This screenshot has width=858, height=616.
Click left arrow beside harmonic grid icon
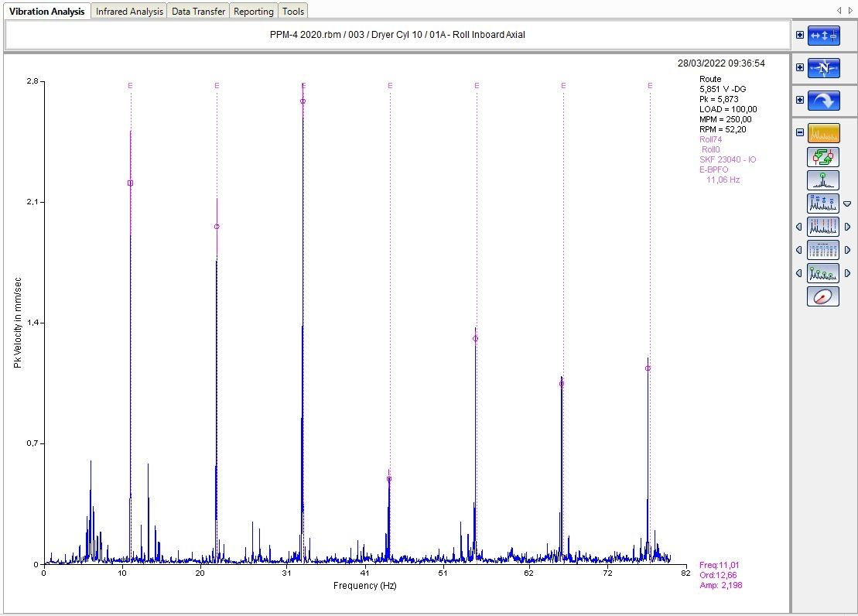pyautogui.click(x=799, y=250)
